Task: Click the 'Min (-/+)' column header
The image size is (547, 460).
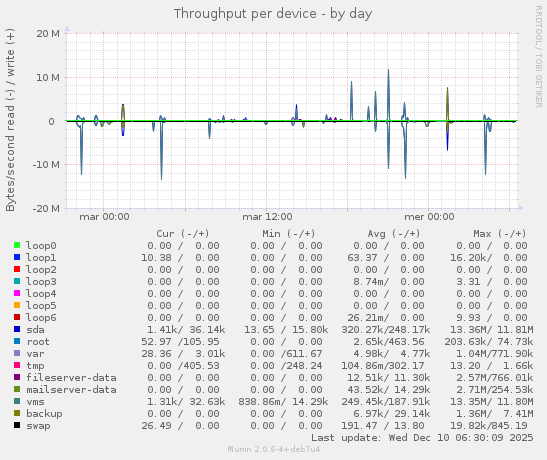Action: (289, 234)
